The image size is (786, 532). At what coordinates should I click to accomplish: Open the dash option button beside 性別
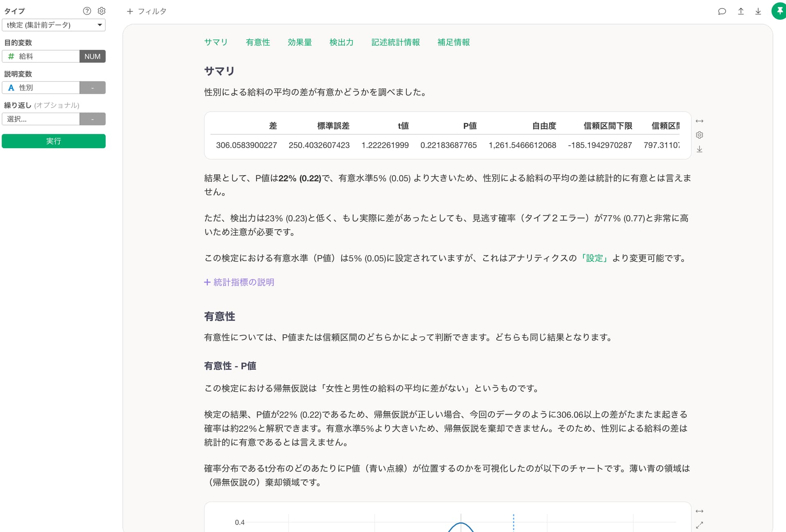pos(93,88)
